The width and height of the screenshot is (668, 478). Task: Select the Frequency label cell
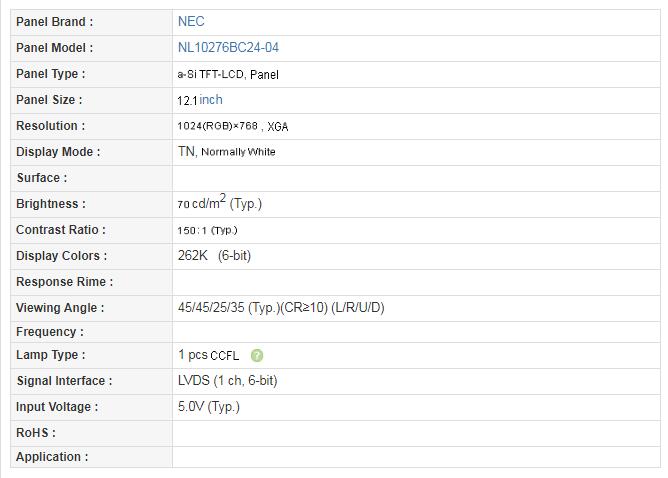point(92,332)
